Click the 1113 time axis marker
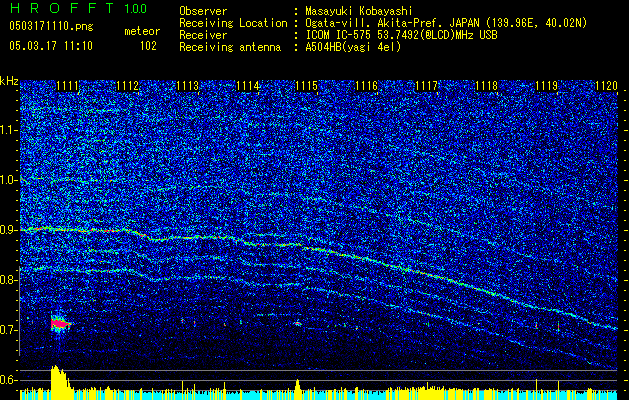629x400 pixels. tap(187, 85)
